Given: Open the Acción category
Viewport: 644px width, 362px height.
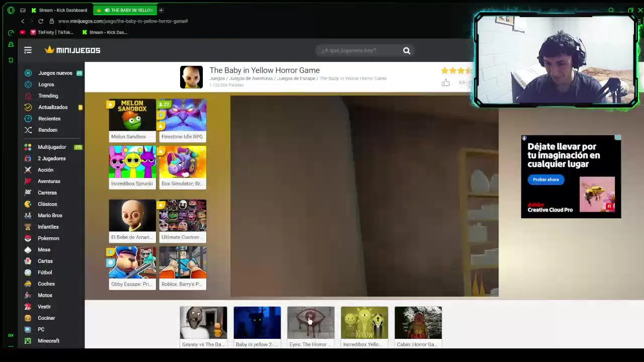Looking at the screenshot, I should (45, 170).
